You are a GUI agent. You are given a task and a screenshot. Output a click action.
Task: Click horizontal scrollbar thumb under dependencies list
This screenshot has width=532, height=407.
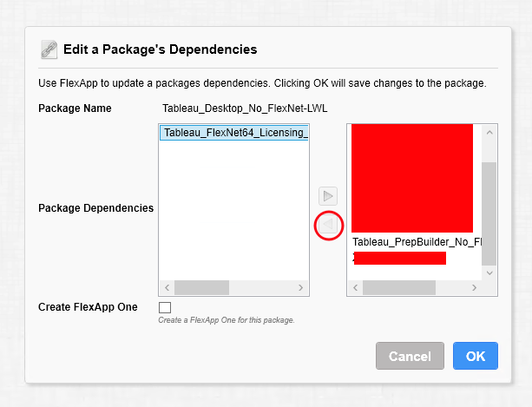click(201, 287)
